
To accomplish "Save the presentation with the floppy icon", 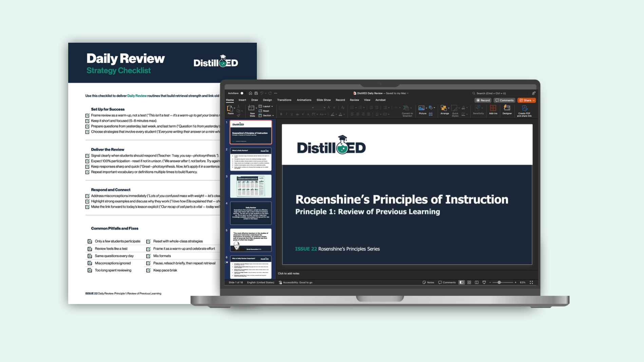I will [256, 93].
